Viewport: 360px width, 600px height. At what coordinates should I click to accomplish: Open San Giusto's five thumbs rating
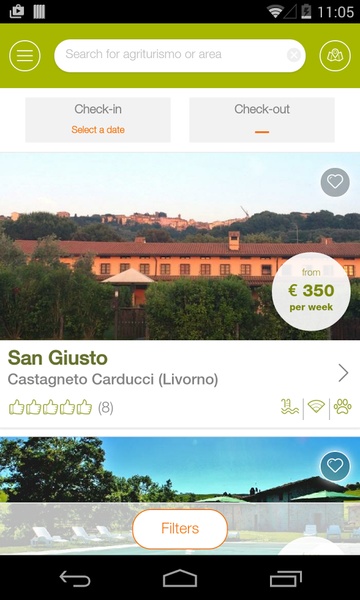tap(50, 408)
